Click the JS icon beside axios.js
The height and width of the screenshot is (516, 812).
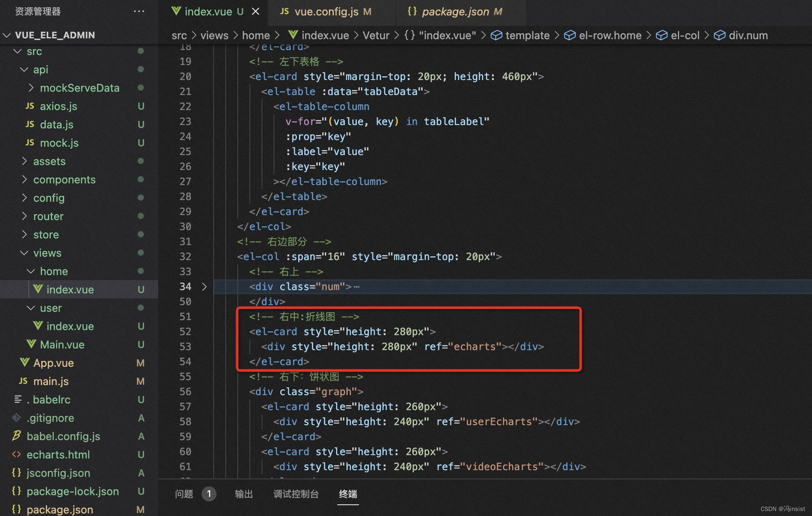point(30,106)
